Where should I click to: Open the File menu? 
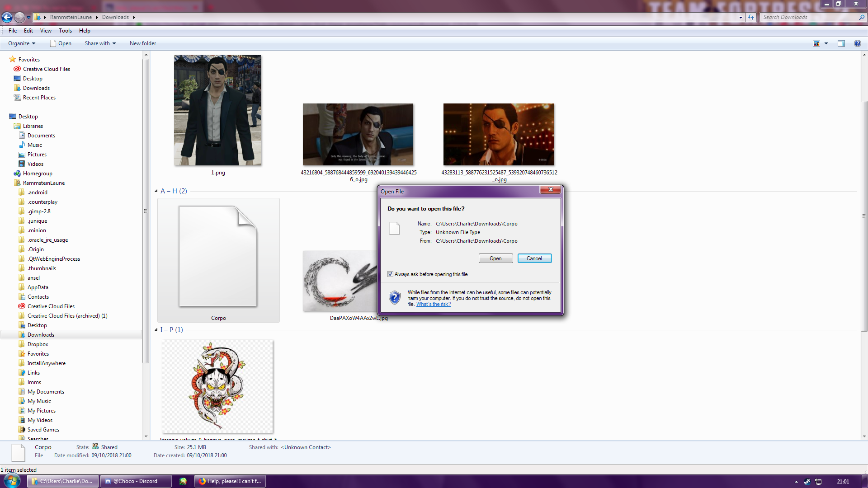coord(13,31)
